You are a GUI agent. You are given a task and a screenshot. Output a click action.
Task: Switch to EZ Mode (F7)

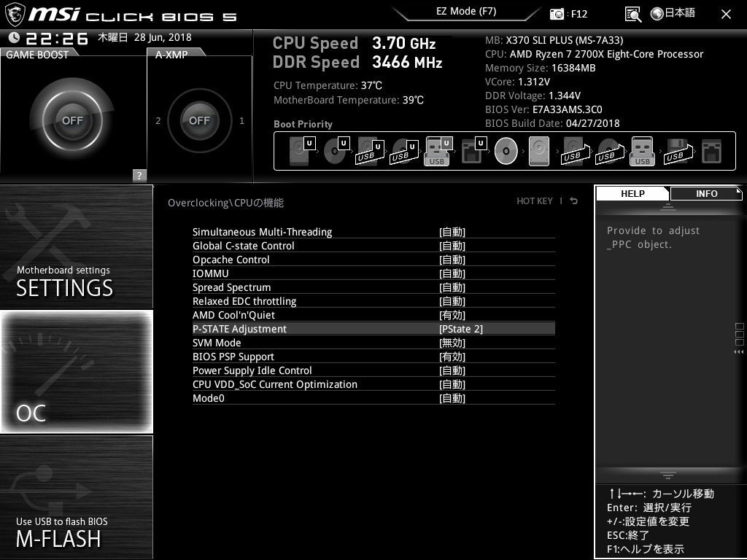(466, 11)
